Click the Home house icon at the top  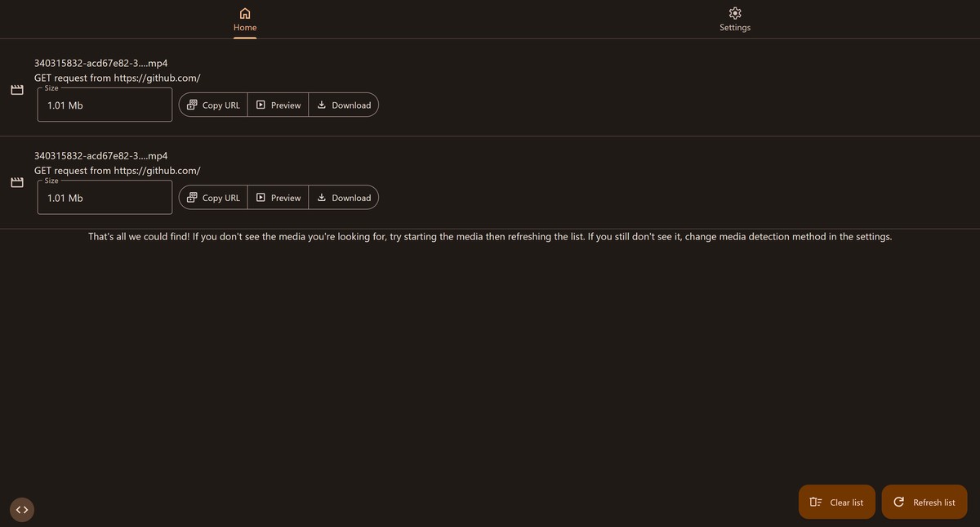[244, 13]
